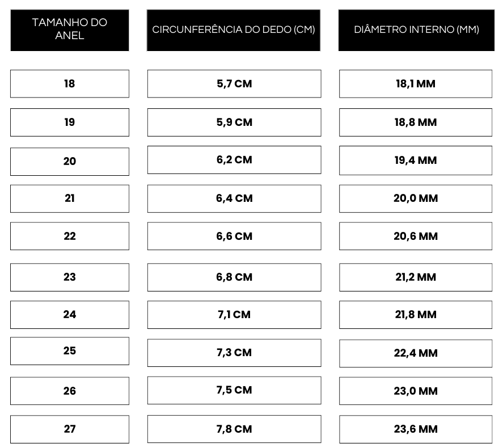This screenshot has width=503, height=448.
Task: Click ring size 26 cell
Action: pos(70,391)
